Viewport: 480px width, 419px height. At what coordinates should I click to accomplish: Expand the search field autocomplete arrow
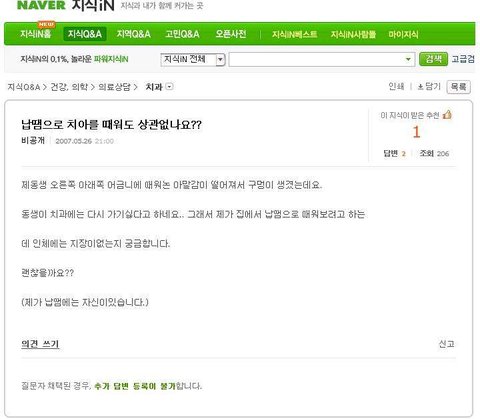click(x=408, y=59)
